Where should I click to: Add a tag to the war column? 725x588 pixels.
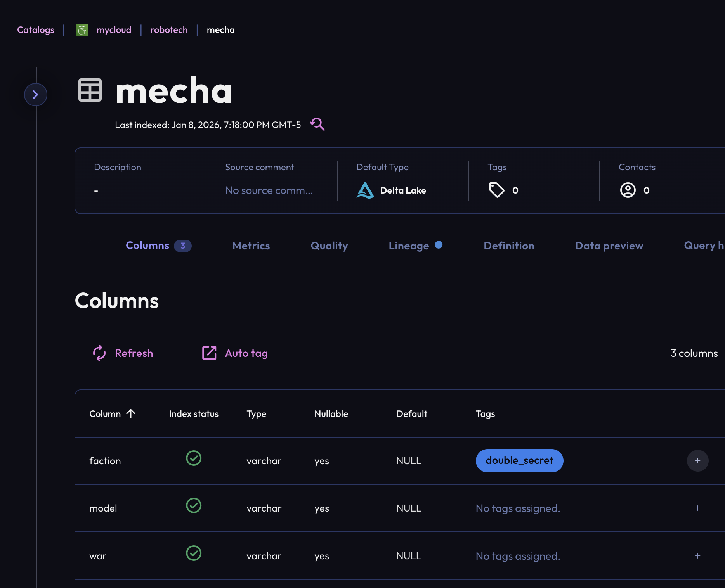tap(697, 556)
